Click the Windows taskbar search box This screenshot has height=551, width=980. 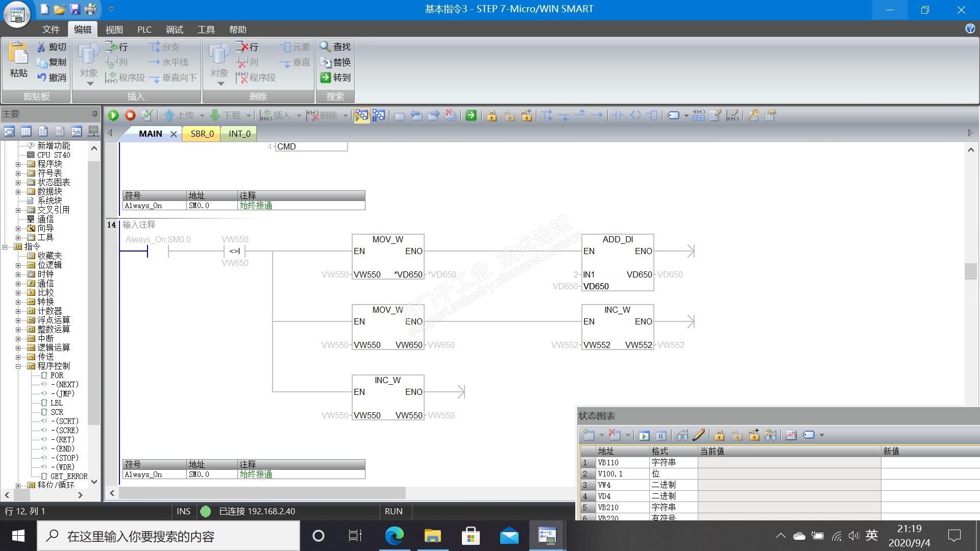pyautogui.click(x=168, y=536)
